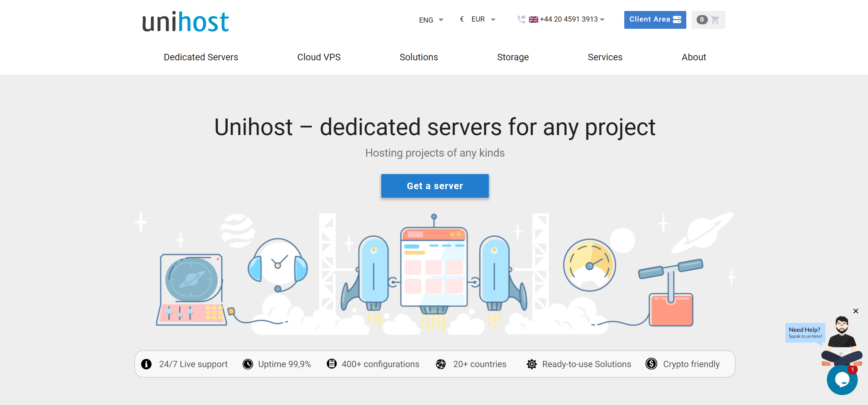Viewport: 868px width, 405px height.
Task: Open Dedicated Servers menu
Action: click(201, 57)
